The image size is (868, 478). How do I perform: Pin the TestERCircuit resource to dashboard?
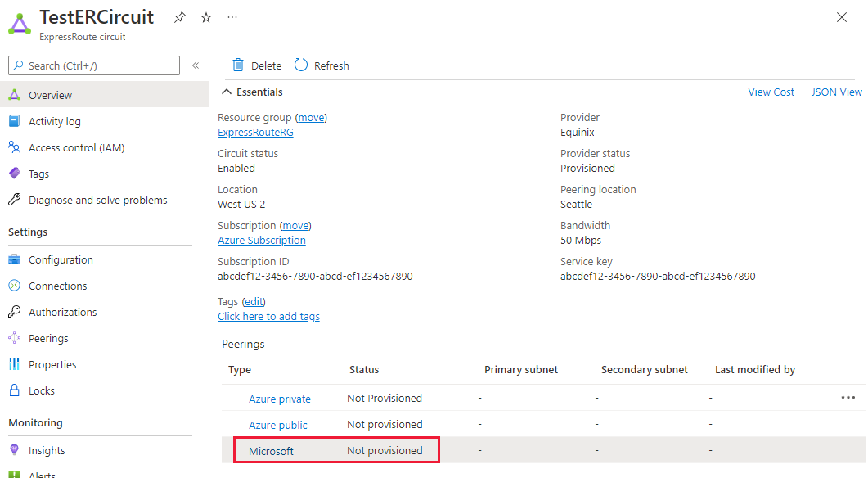180,17
